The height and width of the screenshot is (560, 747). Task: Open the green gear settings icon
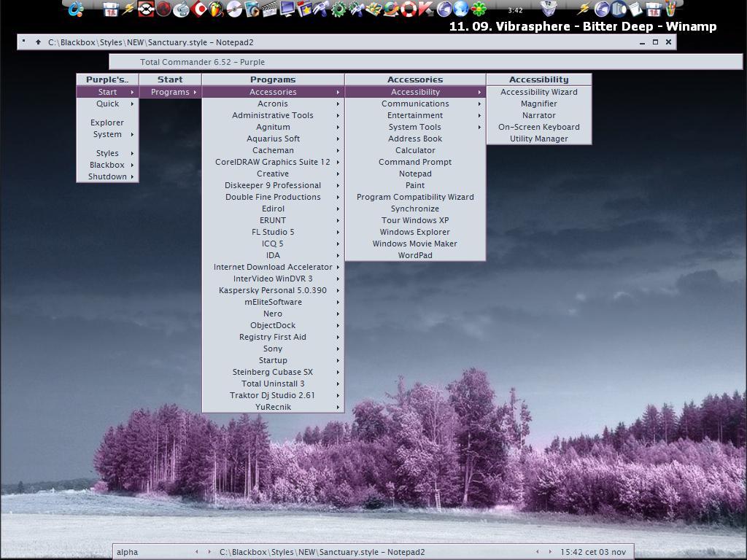(x=338, y=9)
